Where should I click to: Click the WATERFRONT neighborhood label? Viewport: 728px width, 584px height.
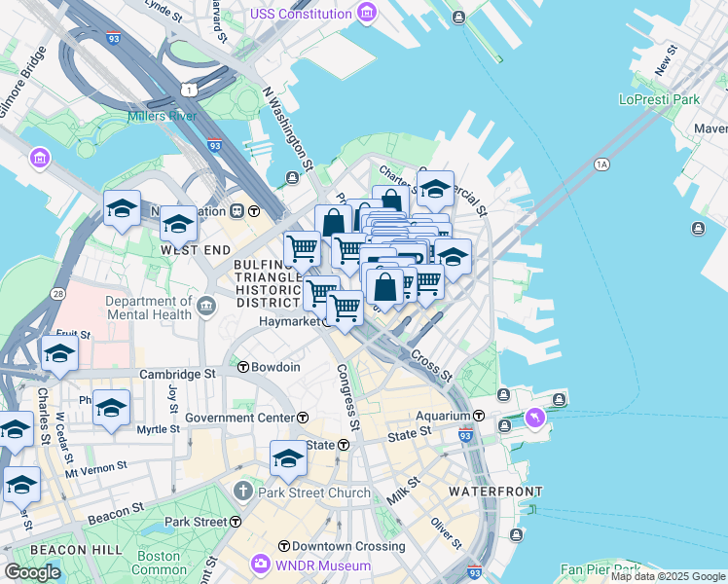point(495,492)
